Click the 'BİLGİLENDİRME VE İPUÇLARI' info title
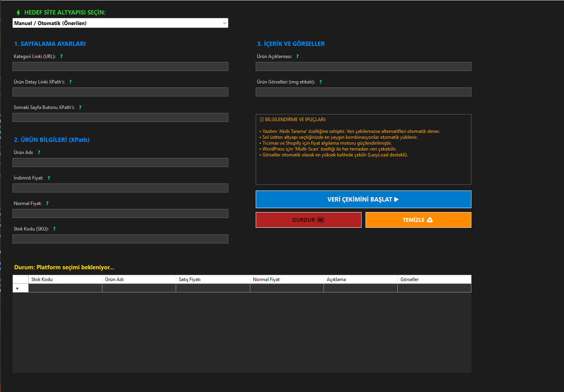The height and width of the screenshot is (392, 564). (x=295, y=120)
